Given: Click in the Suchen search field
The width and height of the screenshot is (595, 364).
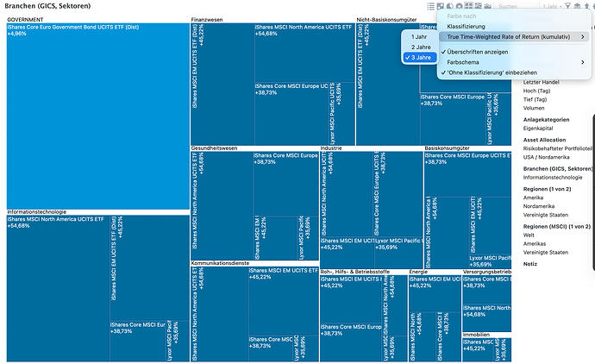Looking at the screenshot, I should 515,6.
